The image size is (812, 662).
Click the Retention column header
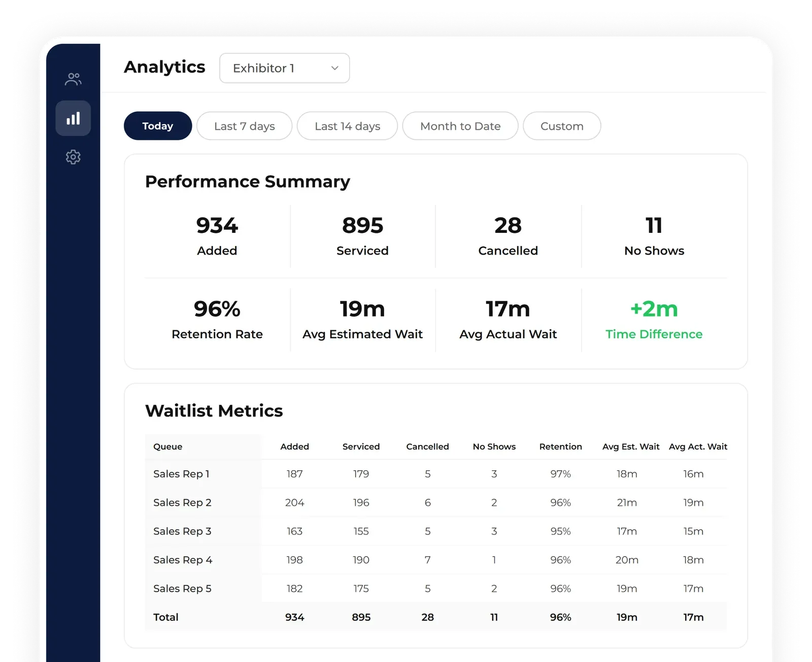click(x=561, y=446)
